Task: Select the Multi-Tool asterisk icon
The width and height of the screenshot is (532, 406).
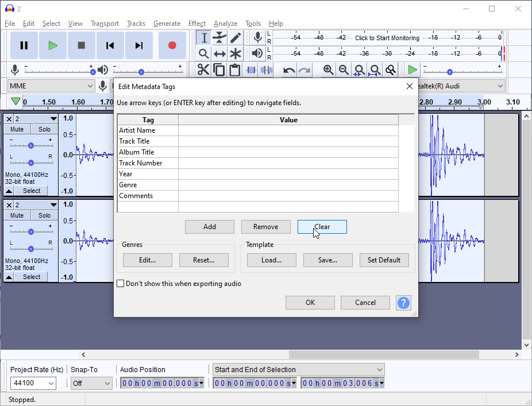Action: coord(236,53)
